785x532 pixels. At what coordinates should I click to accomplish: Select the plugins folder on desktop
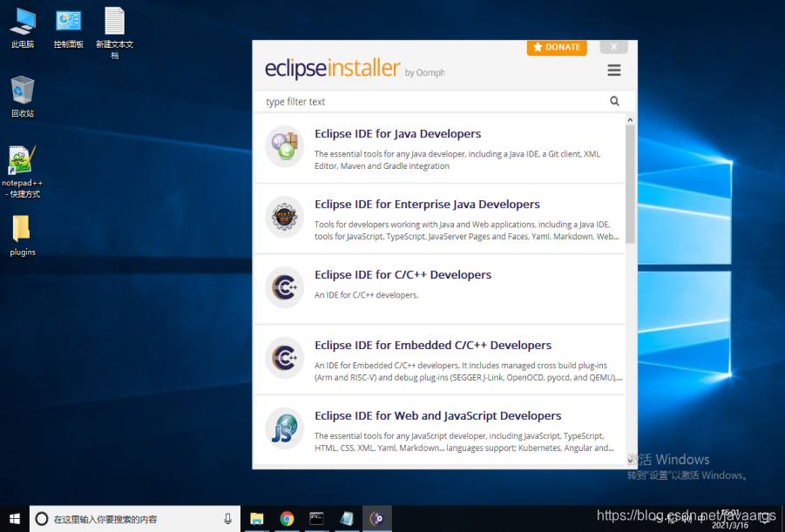(x=23, y=235)
